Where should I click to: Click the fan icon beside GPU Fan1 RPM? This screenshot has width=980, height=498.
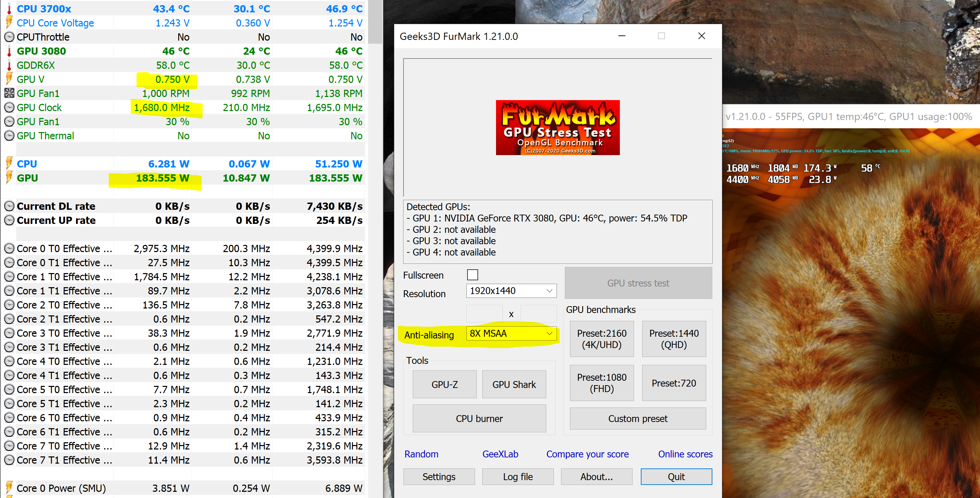(x=9, y=93)
